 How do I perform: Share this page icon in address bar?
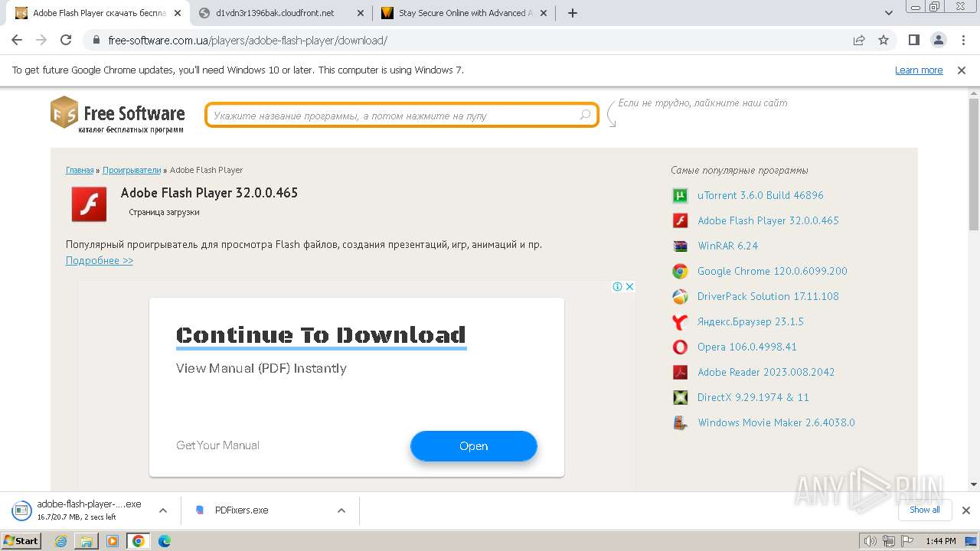click(859, 41)
